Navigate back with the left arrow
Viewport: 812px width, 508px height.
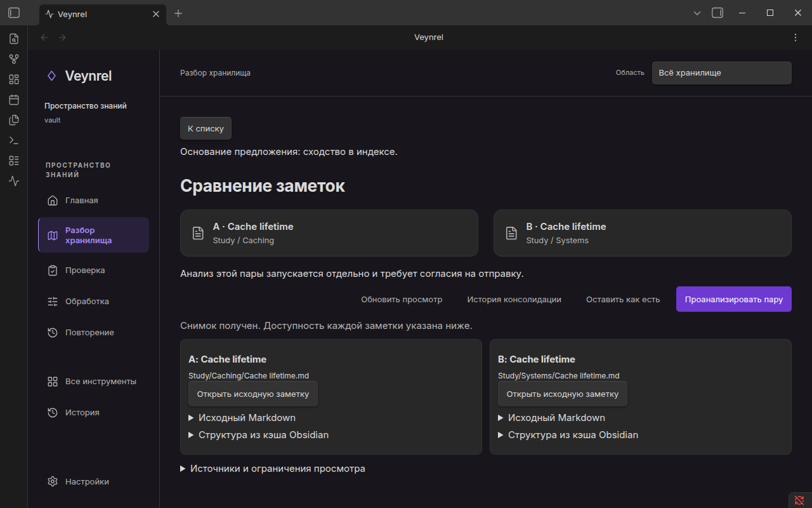(x=44, y=37)
